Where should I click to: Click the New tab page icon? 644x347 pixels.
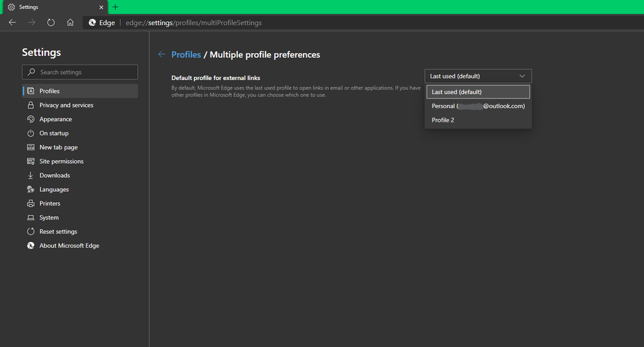(31, 147)
